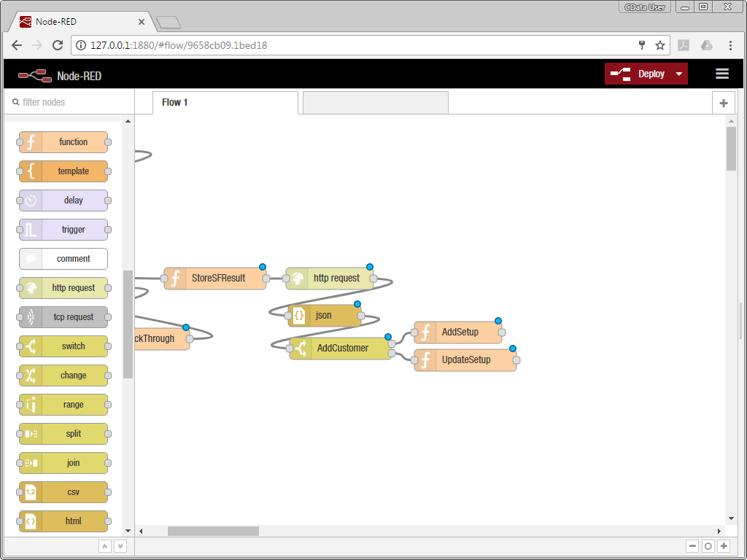This screenshot has width=747, height=560.
Task: Click the palette scroll up arrow
Action: pos(128,121)
